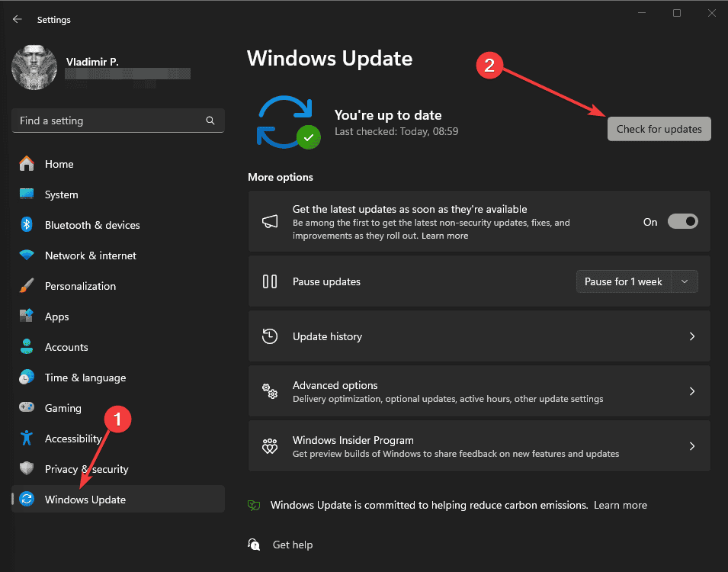Click the pause bars icon
The image size is (728, 572).
(x=270, y=281)
